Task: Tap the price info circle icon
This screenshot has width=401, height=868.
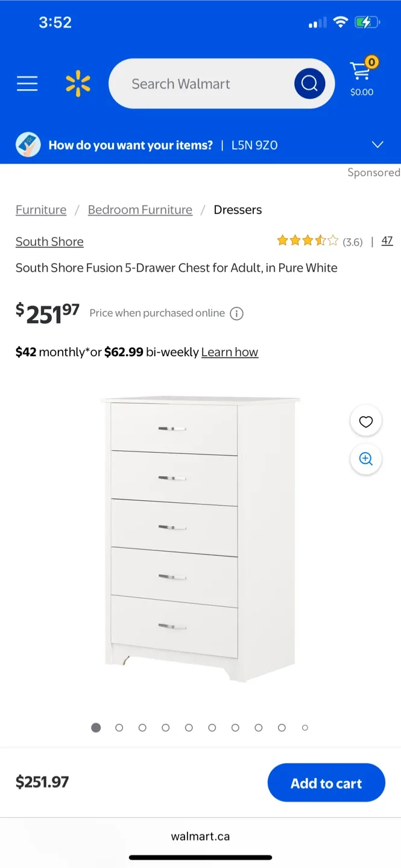Action: 236,313
